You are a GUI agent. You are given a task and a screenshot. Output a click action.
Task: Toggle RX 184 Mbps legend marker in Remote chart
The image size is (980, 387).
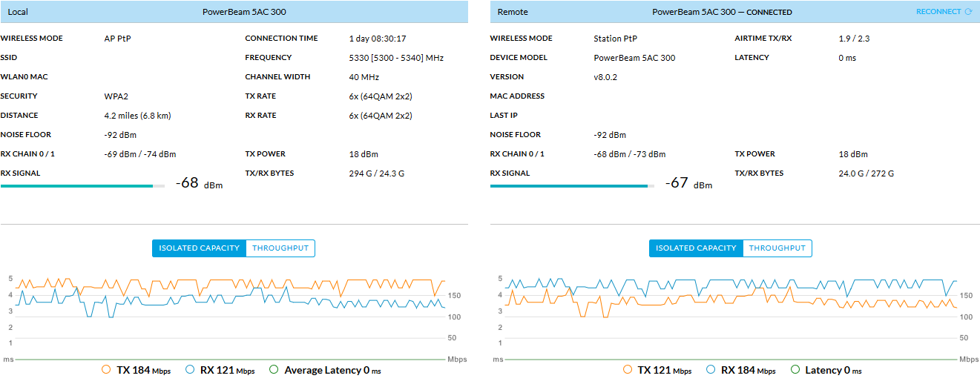pyautogui.click(x=711, y=369)
